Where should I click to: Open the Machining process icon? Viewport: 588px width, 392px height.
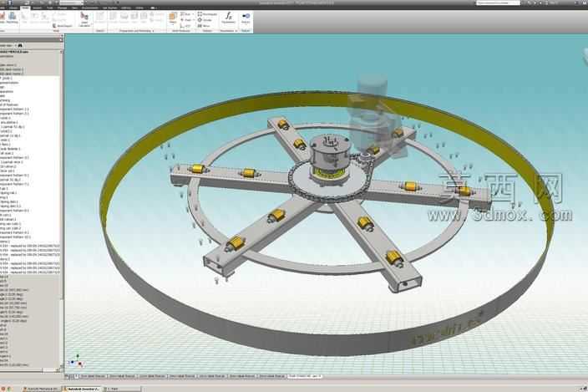point(12,18)
